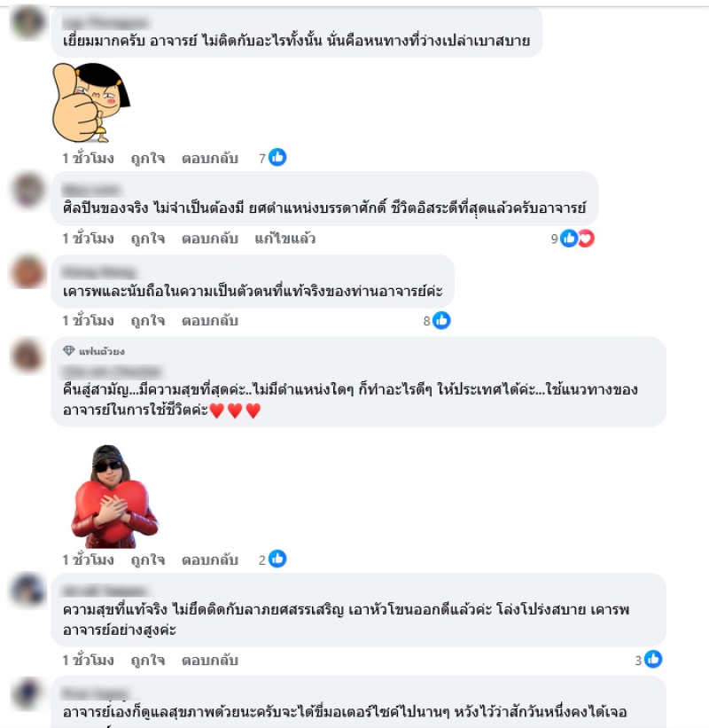This screenshot has width=709, height=728.
Task: Click the red heart reaction icon
Action: [587, 239]
